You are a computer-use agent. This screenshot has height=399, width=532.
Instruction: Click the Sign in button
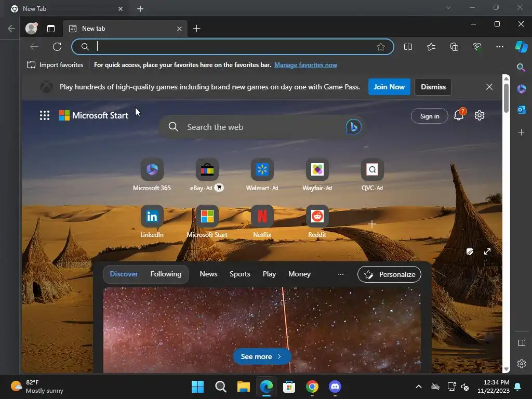tap(430, 116)
